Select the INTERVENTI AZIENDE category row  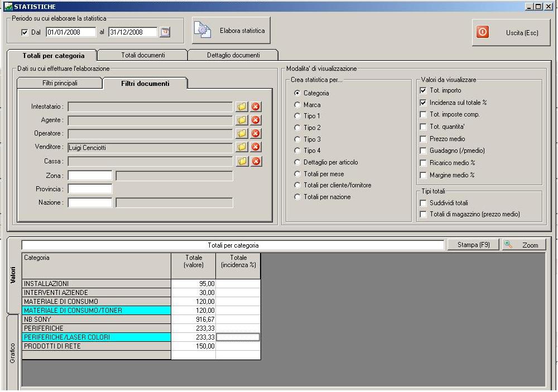[97, 292]
